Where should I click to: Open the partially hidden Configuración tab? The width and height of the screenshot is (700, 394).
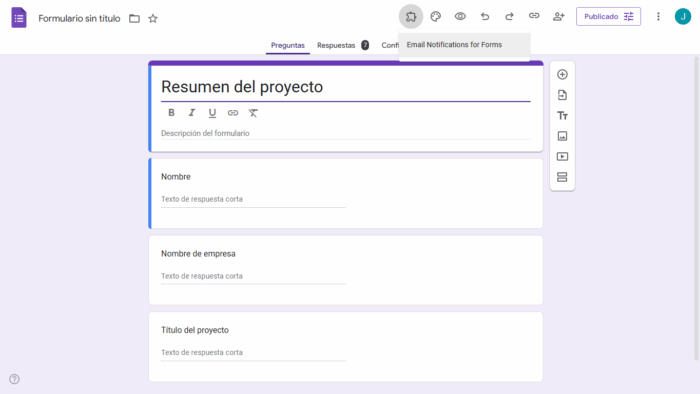point(390,46)
